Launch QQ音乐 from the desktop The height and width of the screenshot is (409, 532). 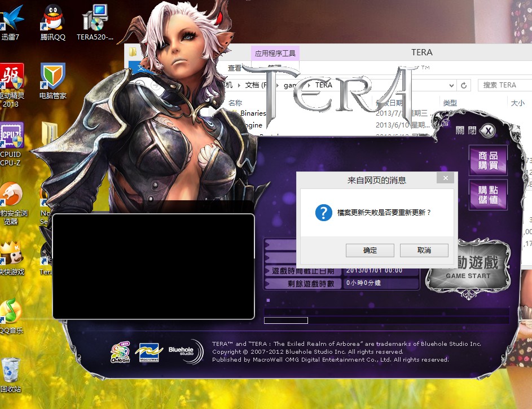click(11, 316)
